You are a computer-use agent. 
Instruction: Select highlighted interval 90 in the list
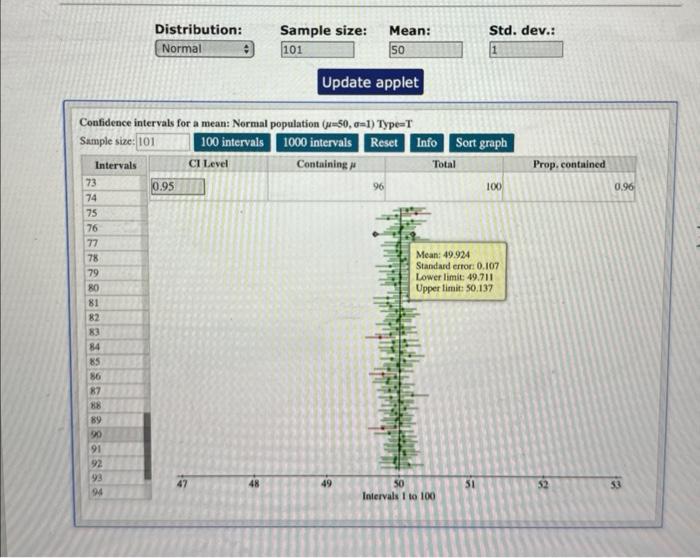(116, 434)
